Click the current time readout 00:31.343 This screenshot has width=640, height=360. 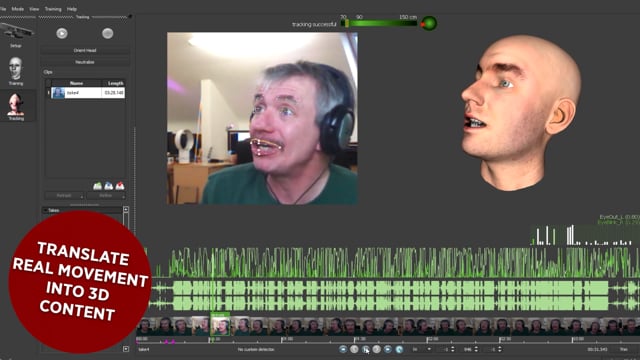(x=598, y=349)
